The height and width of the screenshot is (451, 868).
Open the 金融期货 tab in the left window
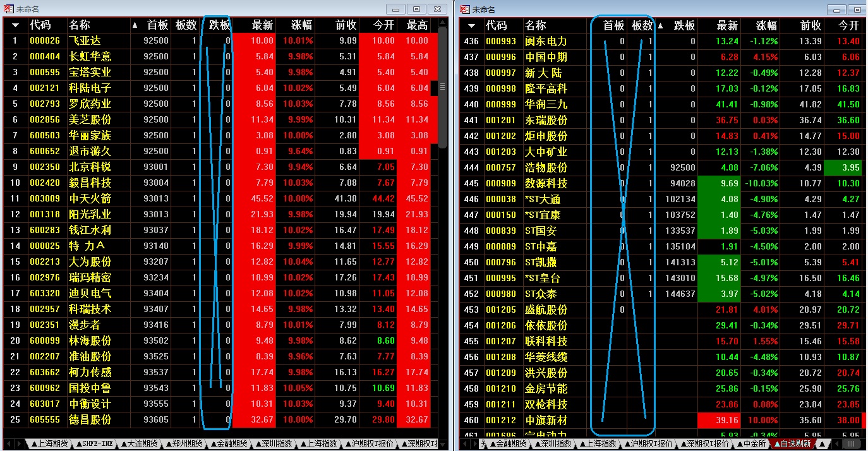click(229, 443)
